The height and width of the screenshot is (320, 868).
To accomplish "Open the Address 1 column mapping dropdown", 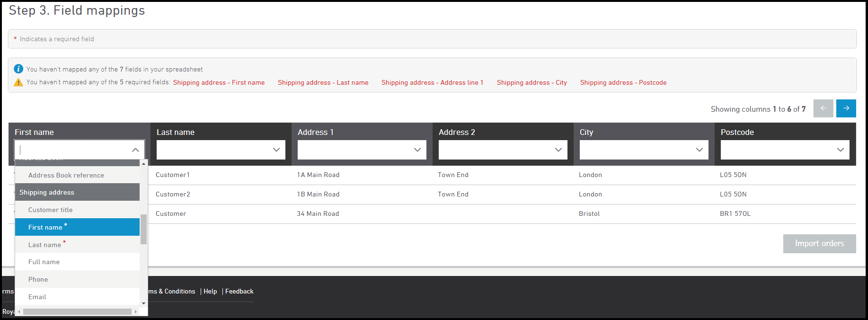I will pyautogui.click(x=362, y=150).
